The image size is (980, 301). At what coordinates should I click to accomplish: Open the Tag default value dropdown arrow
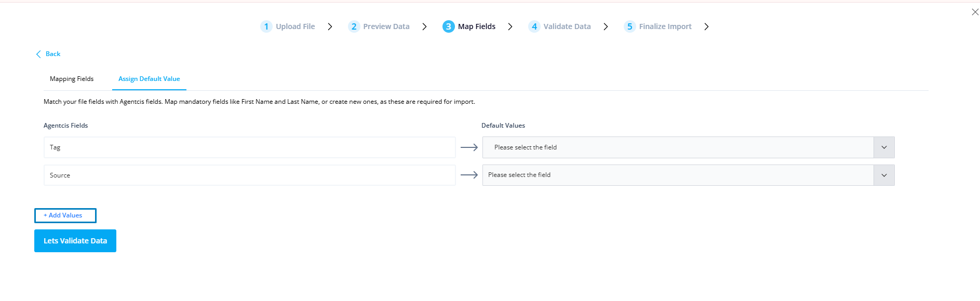tap(884, 147)
